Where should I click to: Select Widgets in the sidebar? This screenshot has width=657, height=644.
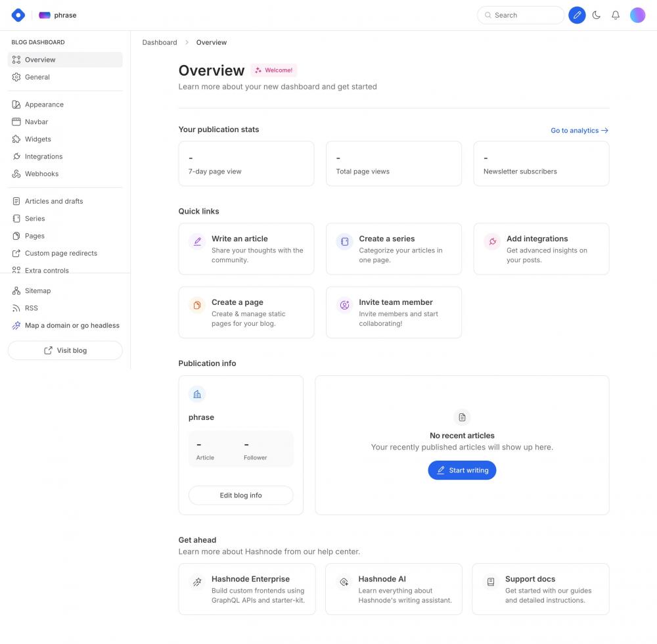coord(37,139)
